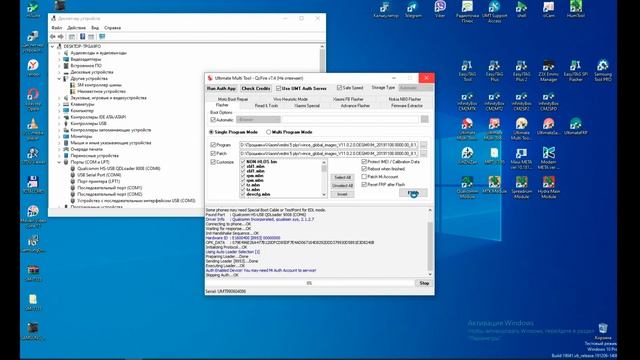Open the UMT Support Access shortcut
Screen dimensions: 640x360
(494, 11)
